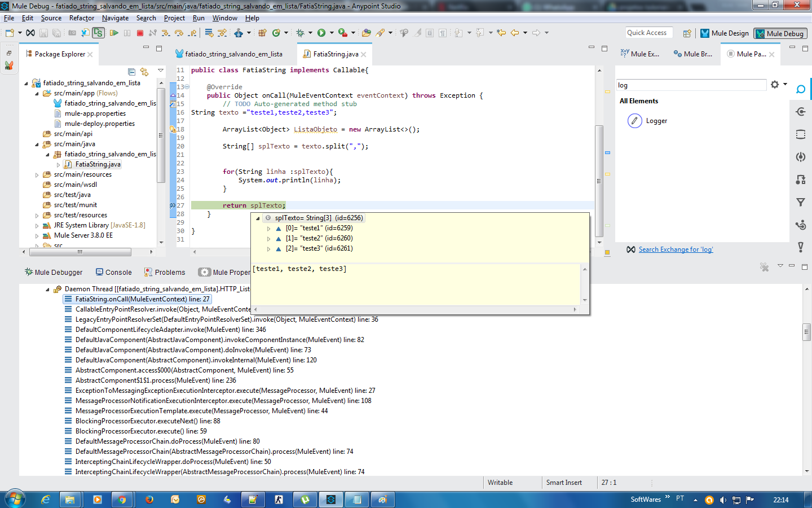Step over the current line in debugger

point(178,32)
